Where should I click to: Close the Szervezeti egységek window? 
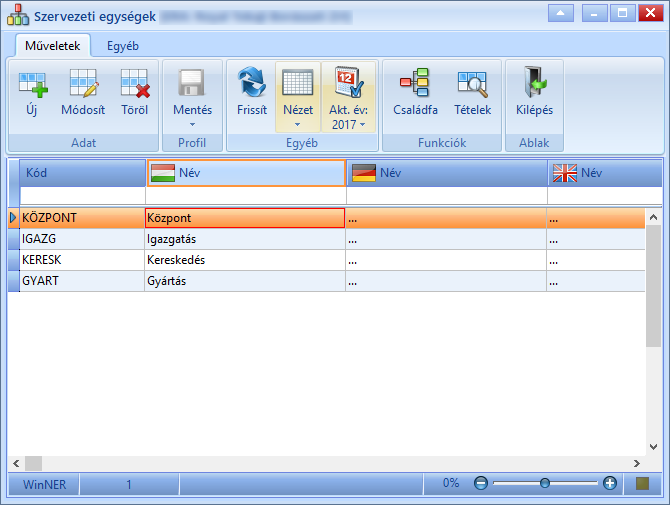click(650, 13)
